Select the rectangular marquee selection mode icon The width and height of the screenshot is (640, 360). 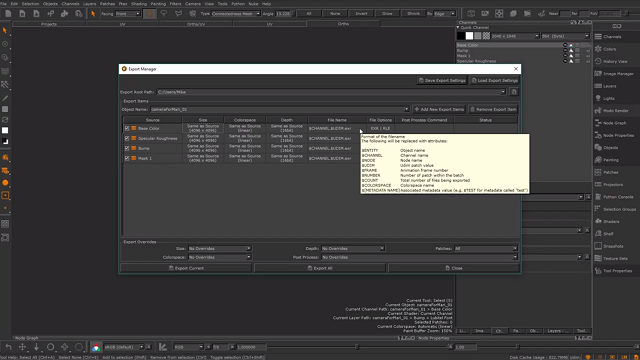(x=150, y=13)
